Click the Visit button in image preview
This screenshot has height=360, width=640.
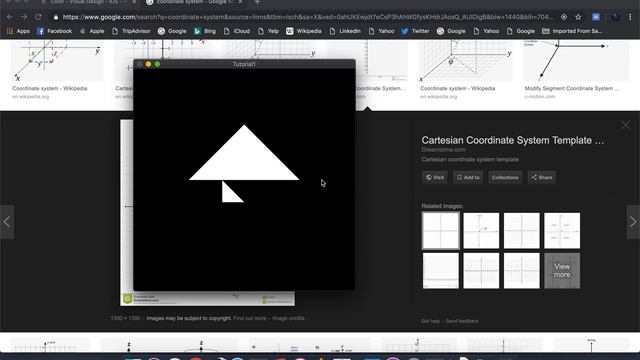[x=435, y=178]
